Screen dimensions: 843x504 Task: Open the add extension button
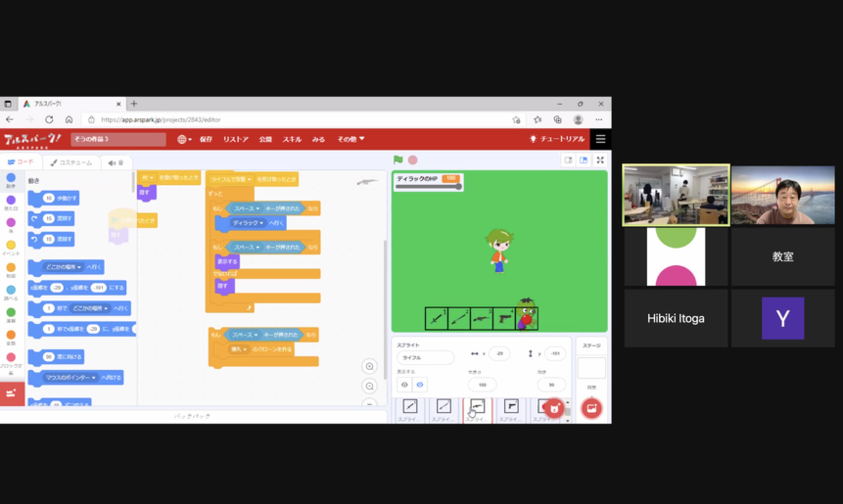click(x=12, y=393)
